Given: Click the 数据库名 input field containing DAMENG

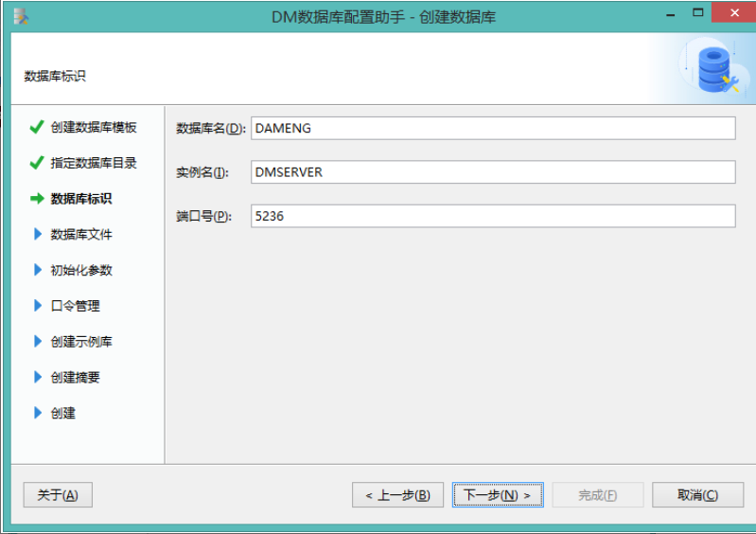Looking at the screenshot, I should (493, 129).
